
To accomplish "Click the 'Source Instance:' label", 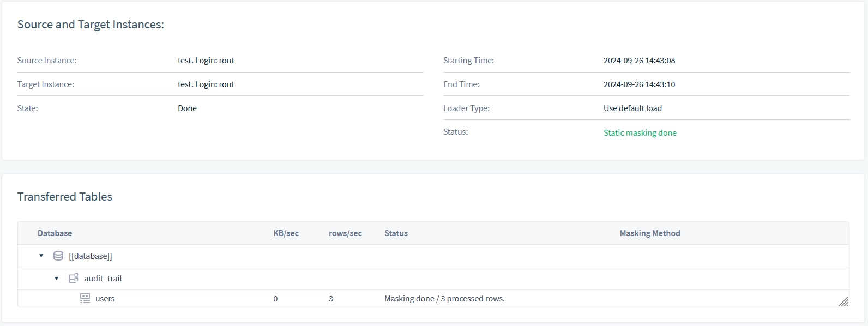I will (47, 61).
